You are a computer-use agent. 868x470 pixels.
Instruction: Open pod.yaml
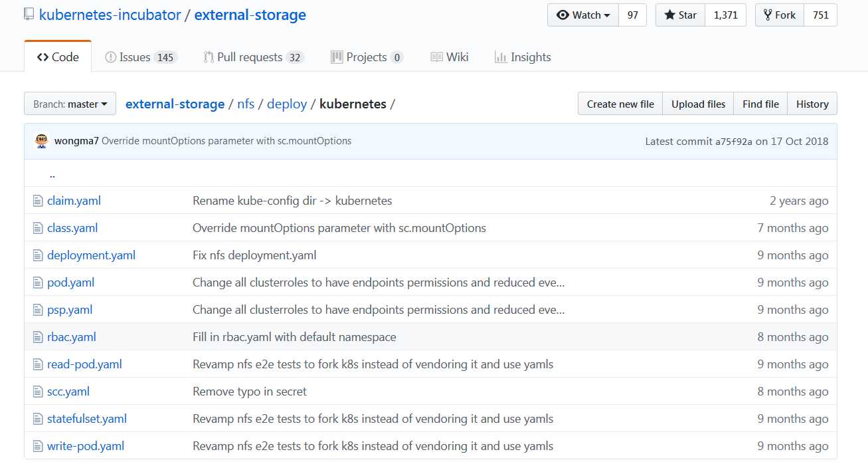[x=70, y=283]
